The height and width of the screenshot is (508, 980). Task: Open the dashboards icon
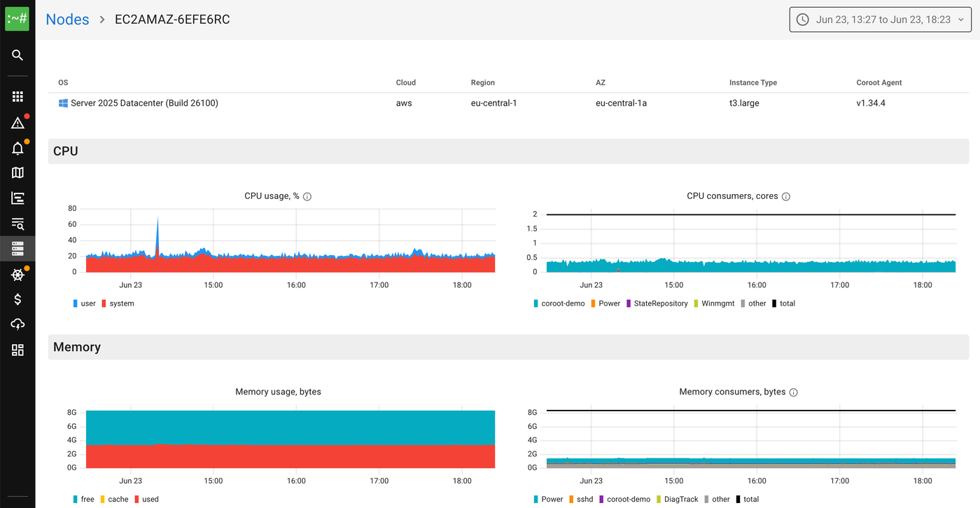click(17, 350)
